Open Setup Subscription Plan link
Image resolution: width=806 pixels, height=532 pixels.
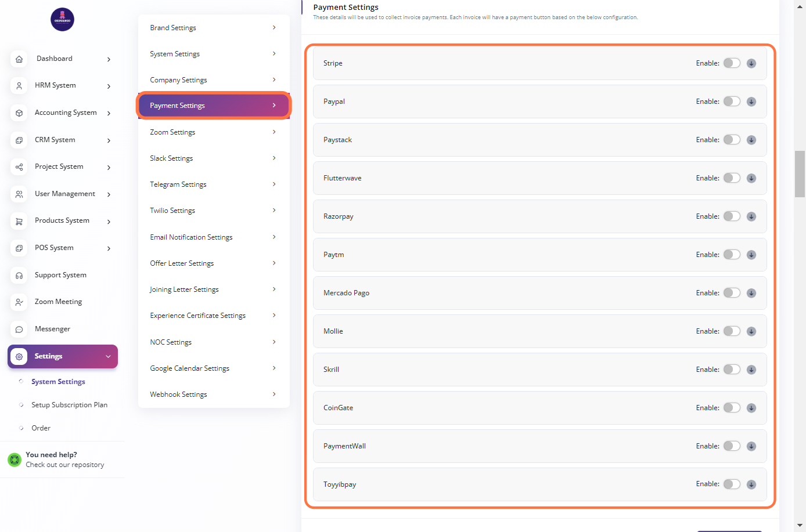(69, 405)
